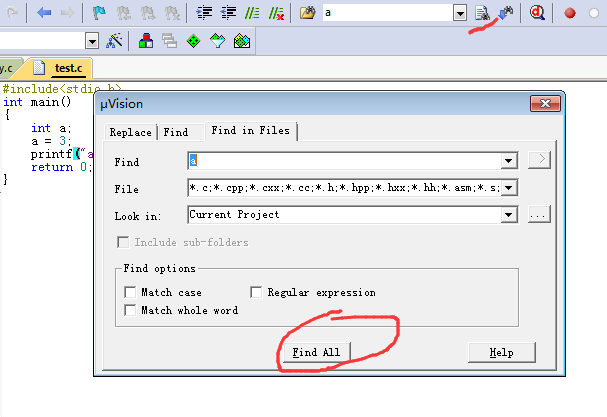Image resolution: width=607 pixels, height=417 pixels.
Task: Open Pack Installer icon
Action: click(242, 41)
